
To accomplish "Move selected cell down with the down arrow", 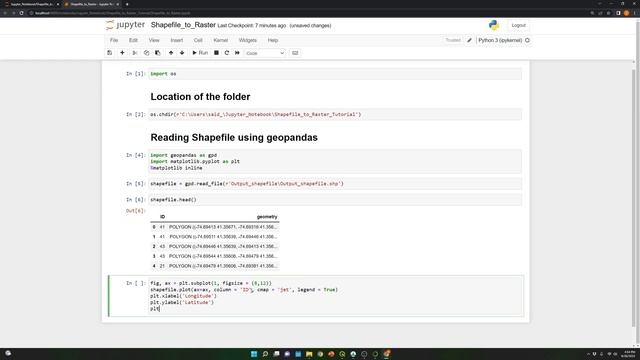I will (182, 53).
